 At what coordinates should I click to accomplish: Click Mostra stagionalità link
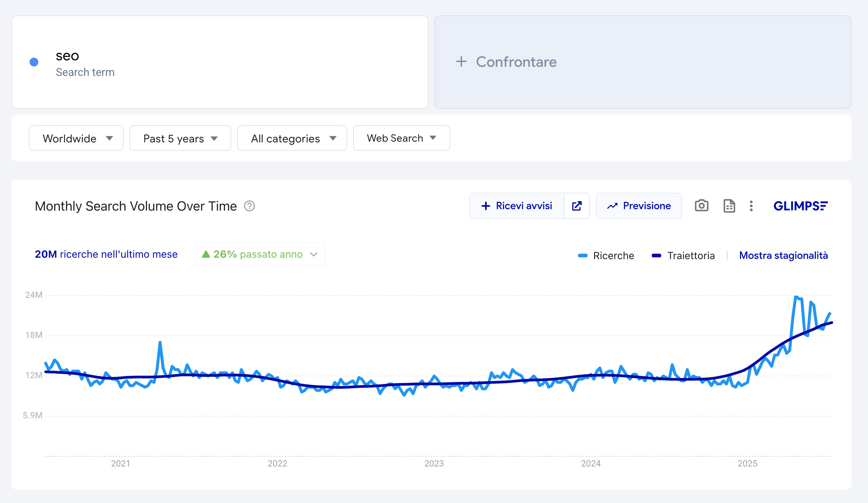tap(783, 256)
